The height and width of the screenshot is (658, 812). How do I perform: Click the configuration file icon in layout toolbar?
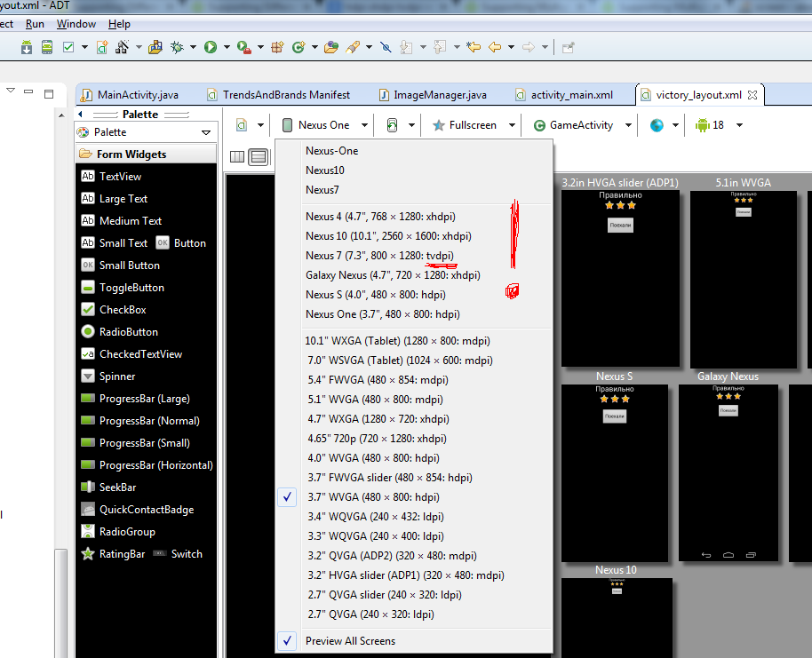[x=242, y=125]
